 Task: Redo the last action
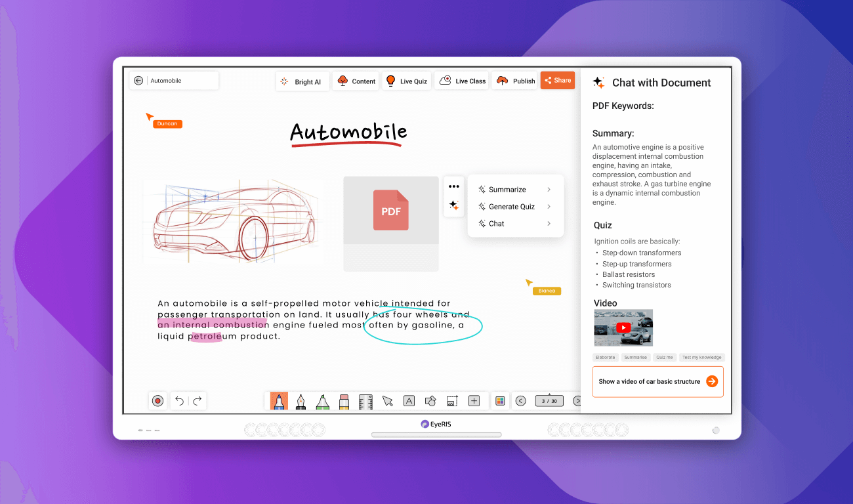point(197,401)
